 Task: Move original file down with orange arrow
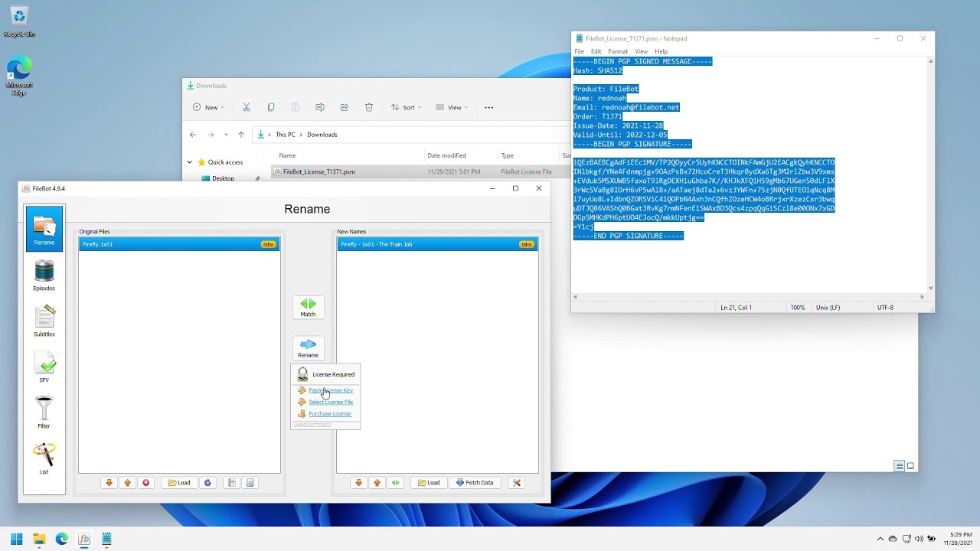coord(109,483)
